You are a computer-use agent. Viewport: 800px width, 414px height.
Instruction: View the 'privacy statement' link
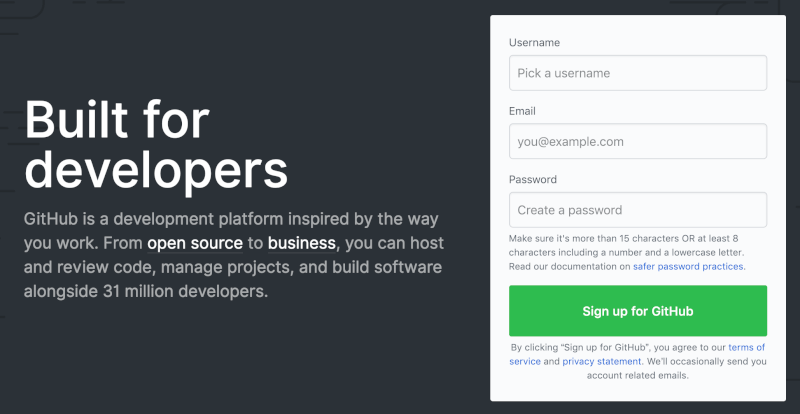pos(602,361)
